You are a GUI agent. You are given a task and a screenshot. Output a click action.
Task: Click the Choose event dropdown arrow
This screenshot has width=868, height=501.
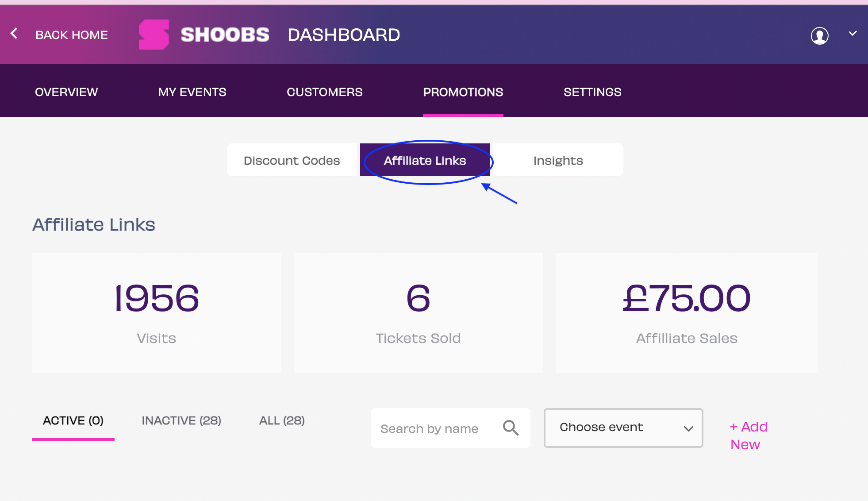coord(688,428)
